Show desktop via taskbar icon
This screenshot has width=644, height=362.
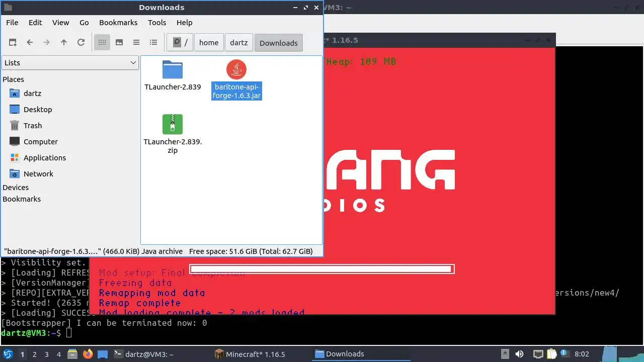tap(103, 354)
